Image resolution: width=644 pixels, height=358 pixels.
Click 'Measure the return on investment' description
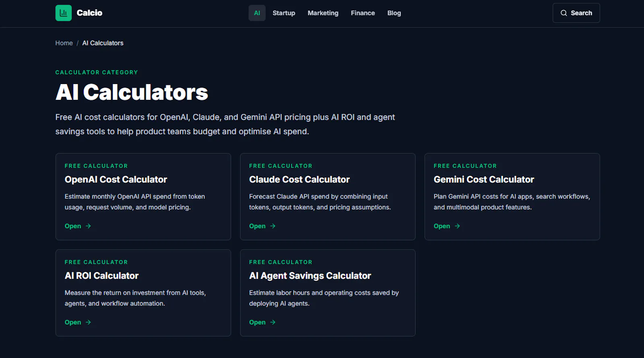click(135, 298)
